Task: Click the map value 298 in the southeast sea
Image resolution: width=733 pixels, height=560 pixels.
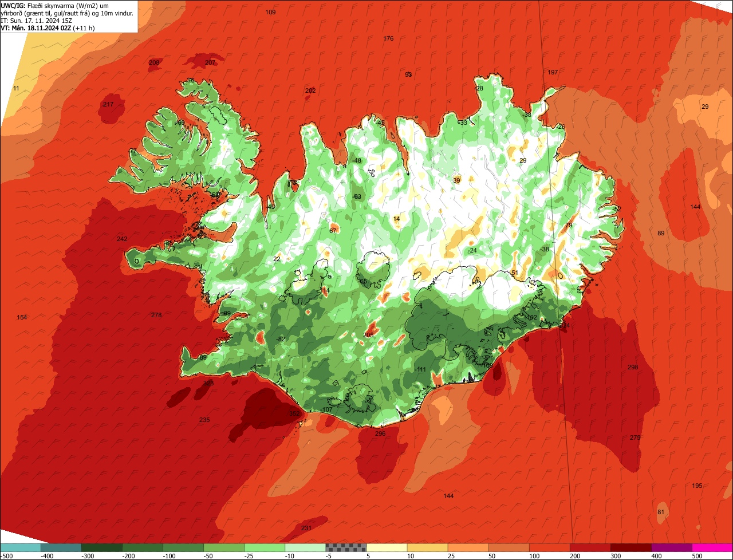Action: coord(633,367)
